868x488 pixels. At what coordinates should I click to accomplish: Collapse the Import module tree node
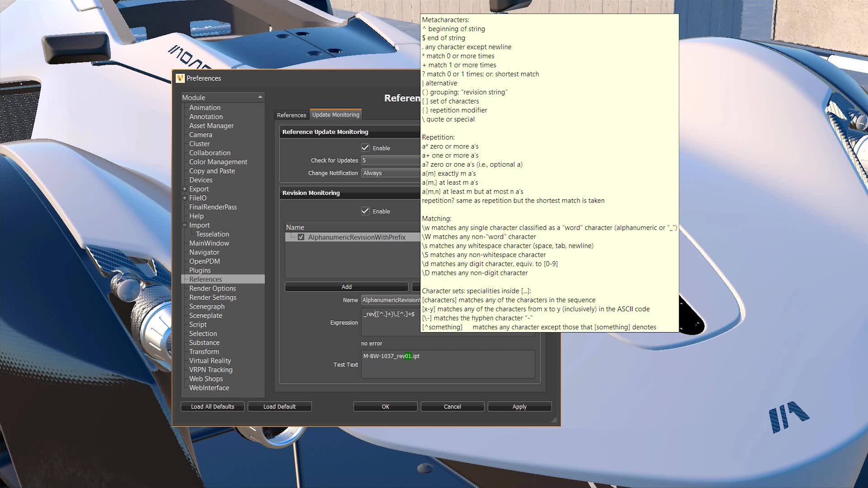184,225
